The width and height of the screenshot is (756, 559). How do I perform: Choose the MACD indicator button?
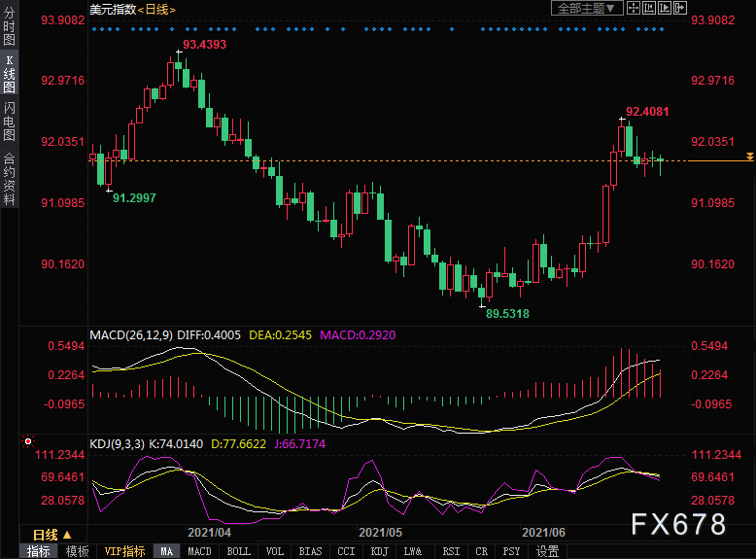[x=199, y=551]
